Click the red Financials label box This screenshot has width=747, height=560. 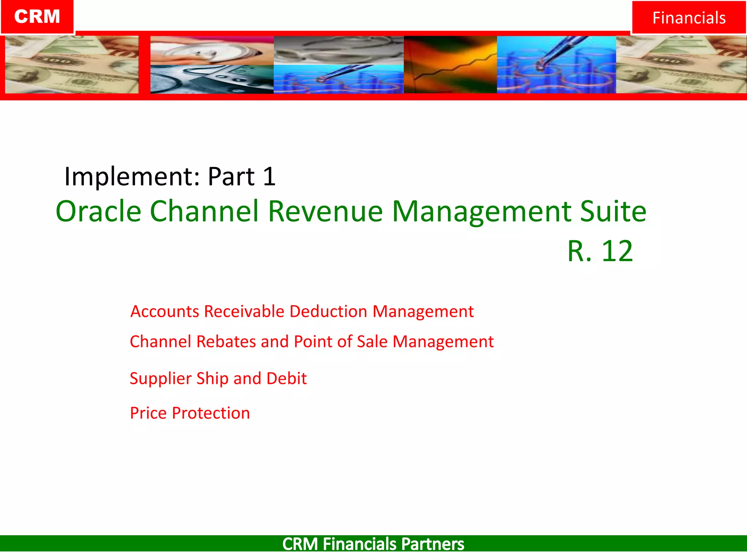pos(689,17)
